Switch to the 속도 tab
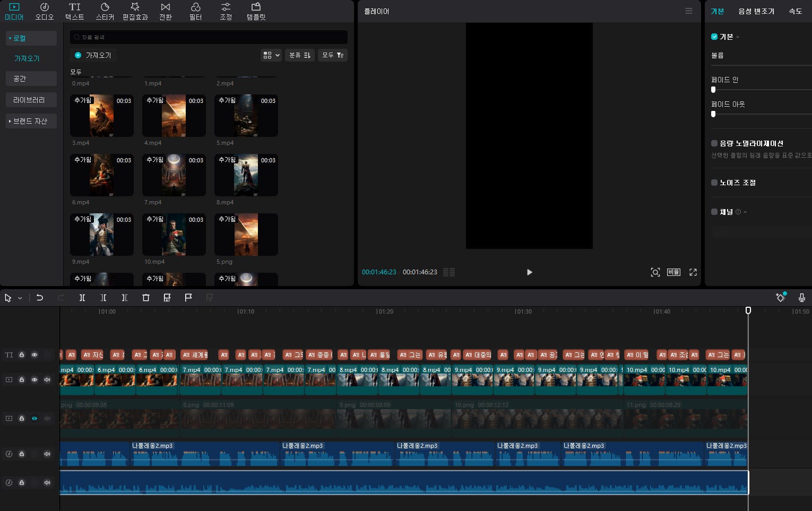Screen dimensions: 812x511 click(x=795, y=11)
